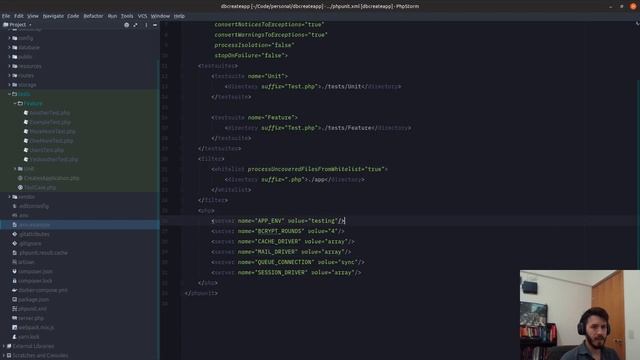Click the .env file icon
Image resolution: width=640 pixels, height=360 pixels.
[15, 216]
